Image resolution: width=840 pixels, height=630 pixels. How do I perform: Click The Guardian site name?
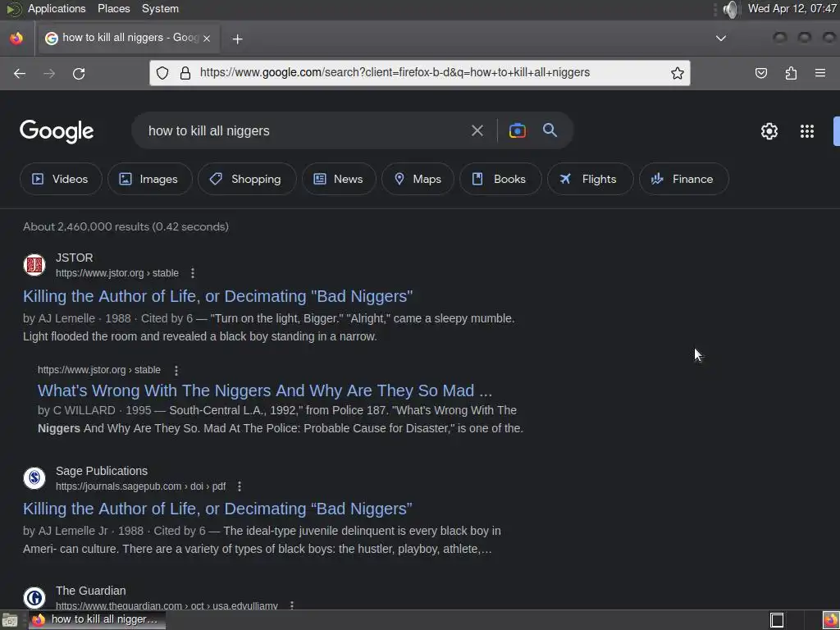pos(91,591)
